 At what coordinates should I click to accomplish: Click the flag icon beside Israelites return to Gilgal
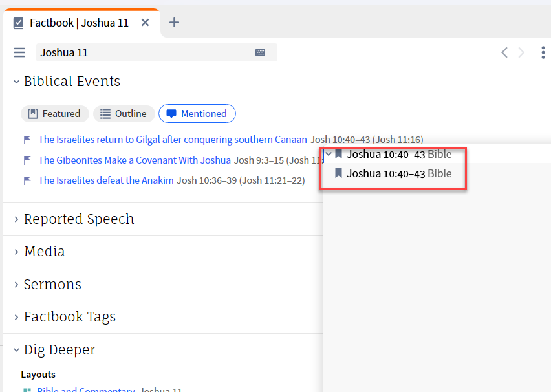[x=27, y=139]
